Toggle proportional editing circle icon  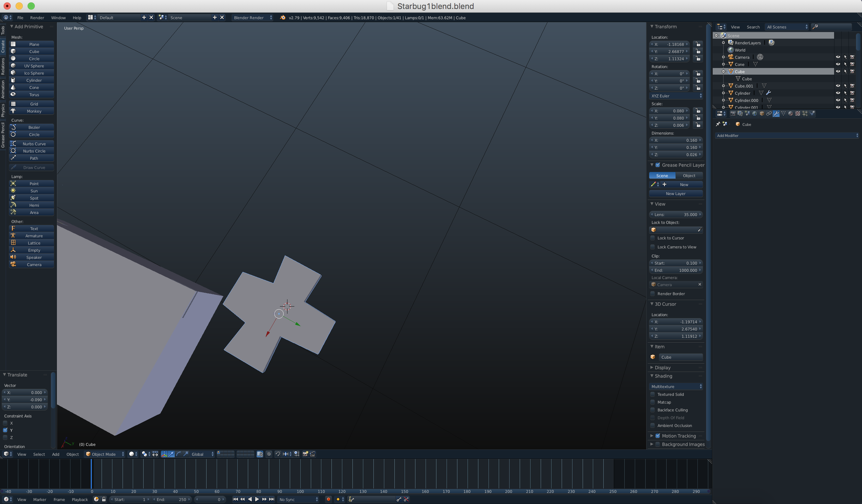[x=269, y=454]
